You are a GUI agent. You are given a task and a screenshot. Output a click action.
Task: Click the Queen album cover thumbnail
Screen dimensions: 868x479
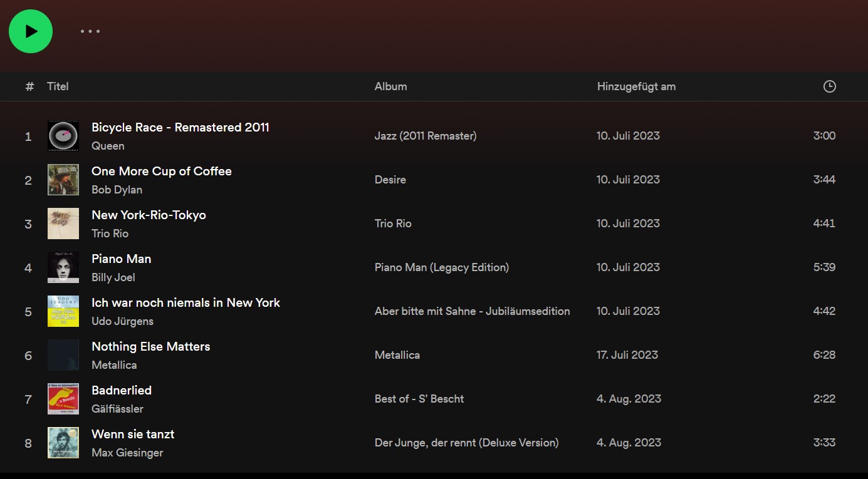[x=63, y=136]
